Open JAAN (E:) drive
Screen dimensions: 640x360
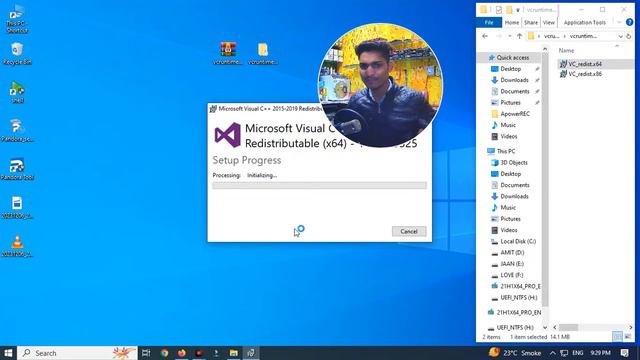point(512,264)
